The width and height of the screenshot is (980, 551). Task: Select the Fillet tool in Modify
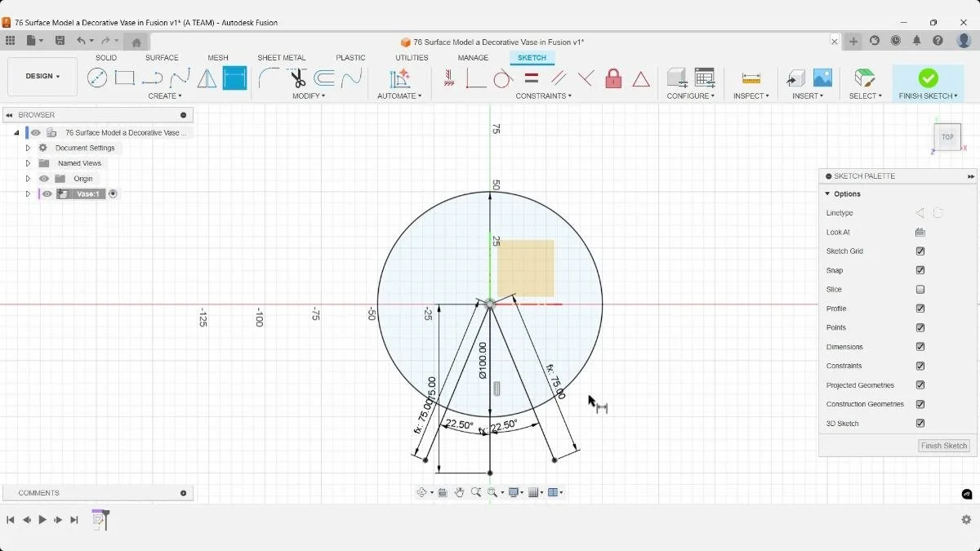(x=269, y=78)
